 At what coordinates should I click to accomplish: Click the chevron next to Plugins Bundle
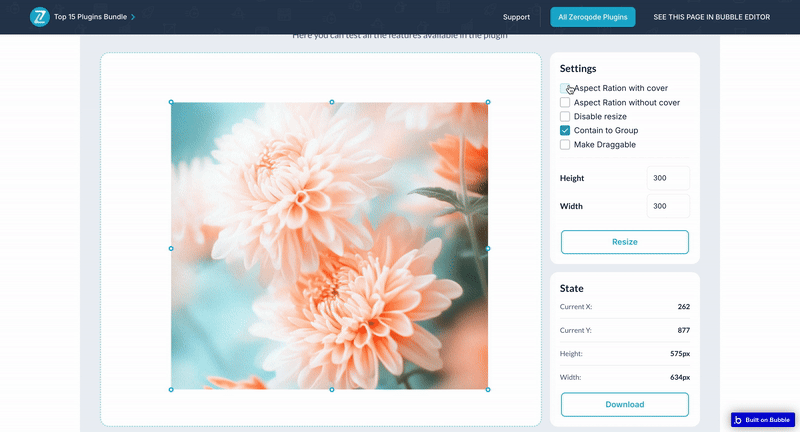pos(133,17)
